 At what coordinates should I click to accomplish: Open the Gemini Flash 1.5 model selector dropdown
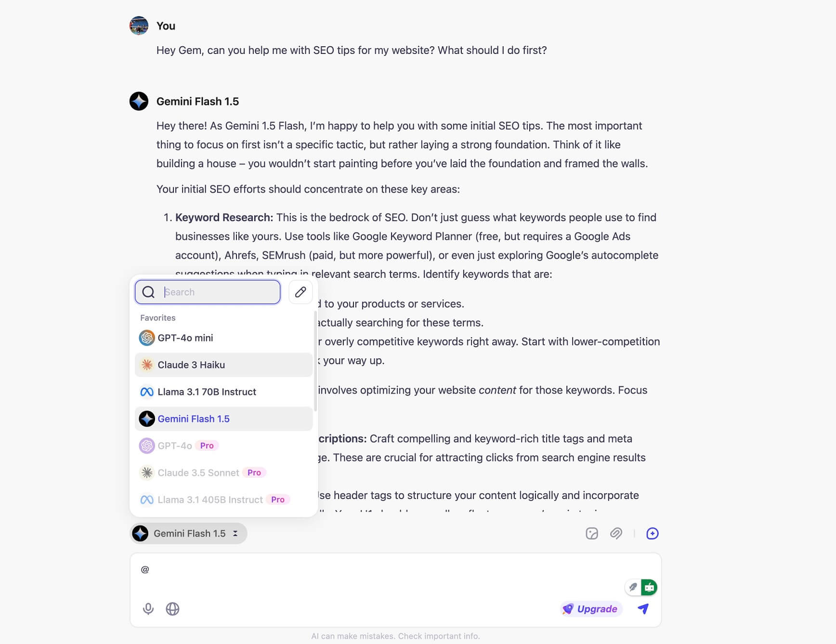coord(188,533)
